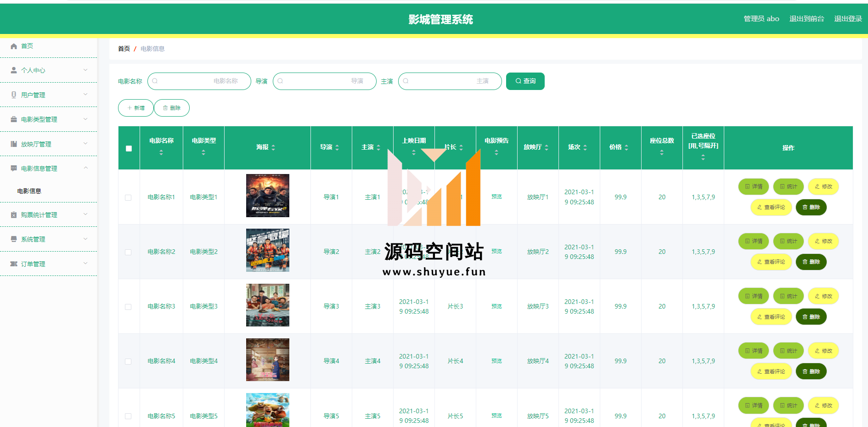Click 退出登录 in the header

(x=848, y=19)
